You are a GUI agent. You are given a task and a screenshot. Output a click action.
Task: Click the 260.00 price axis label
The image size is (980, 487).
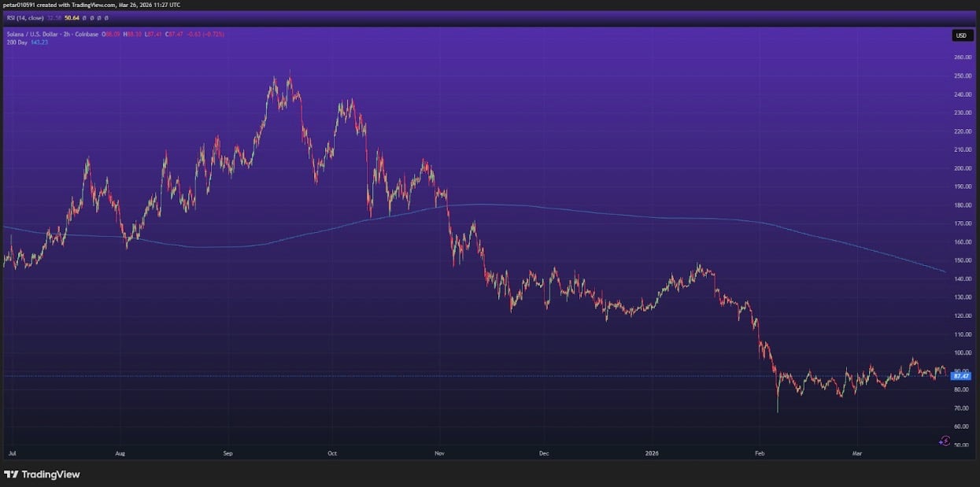(961, 57)
